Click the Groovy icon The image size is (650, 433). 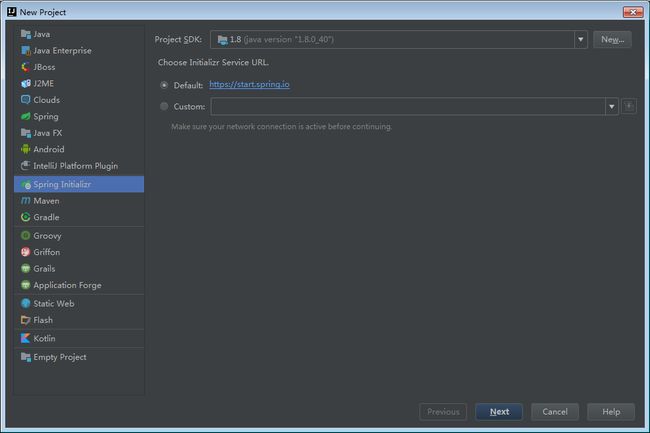(26, 235)
